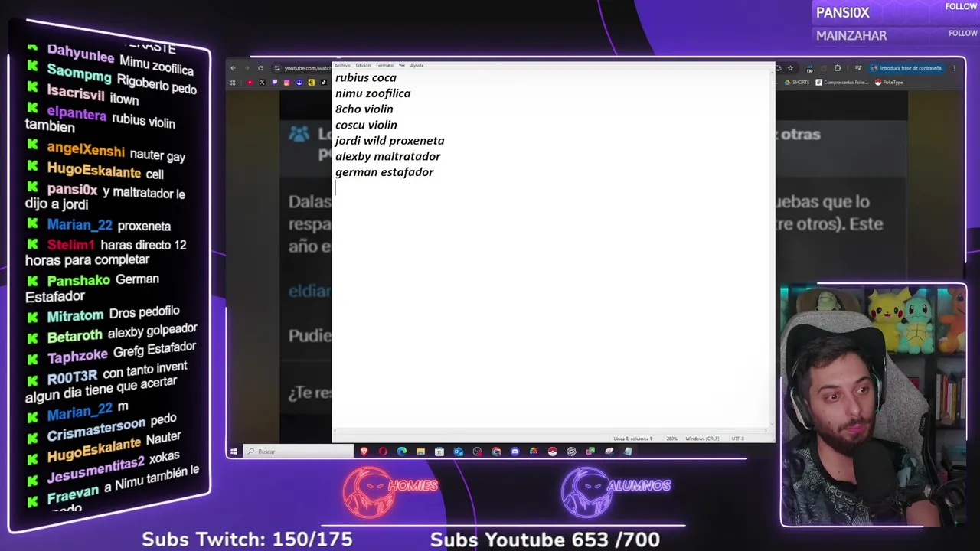Click 'Línea 8, columna 1' in status bar
This screenshot has height=551, width=980.
coord(632,439)
